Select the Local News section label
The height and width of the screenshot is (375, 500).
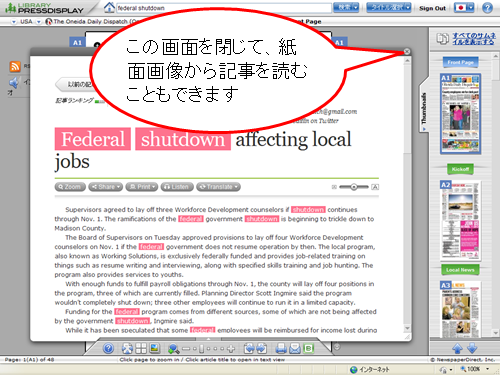pos(460,270)
